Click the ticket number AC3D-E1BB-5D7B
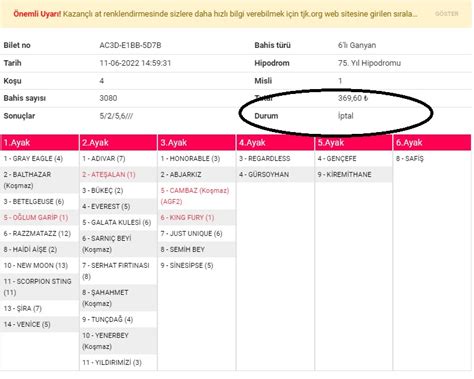The image size is (474, 379). pyautogui.click(x=130, y=45)
